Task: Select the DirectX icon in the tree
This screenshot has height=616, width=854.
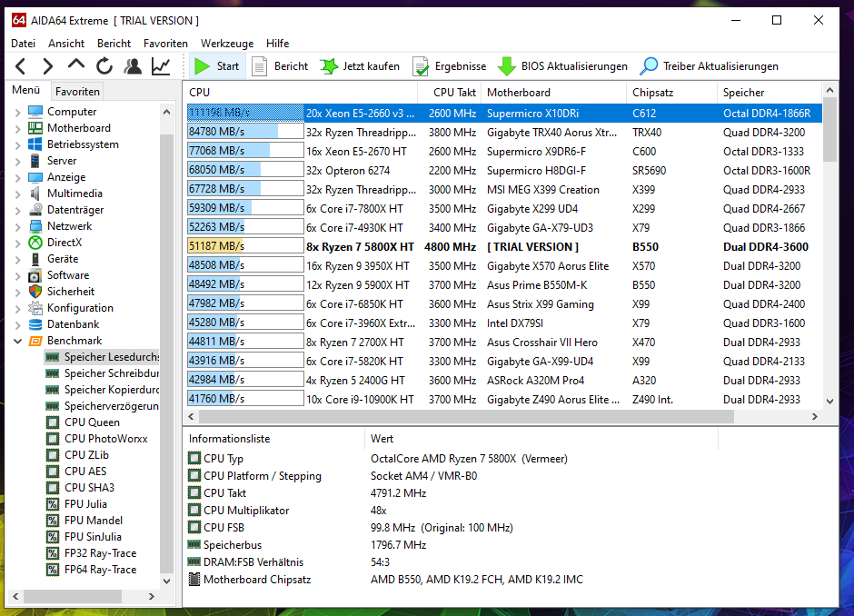Action: (x=35, y=243)
